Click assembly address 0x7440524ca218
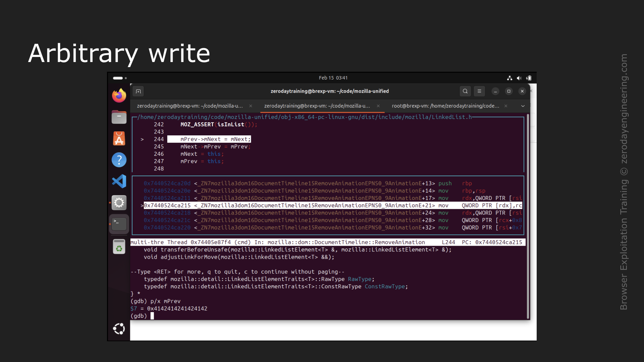Image resolution: width=644 pixels, height=362 pixels. (x=167, y=213)
